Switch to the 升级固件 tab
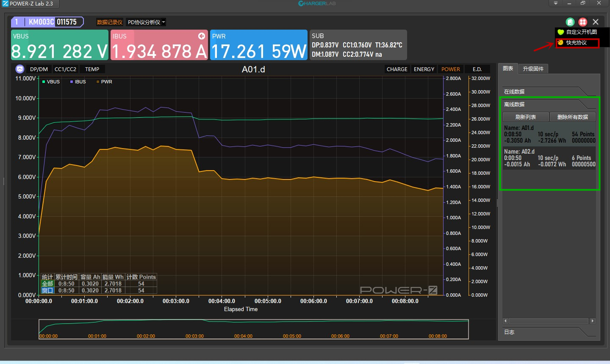610x364 pixels. [x=533, y=69]
